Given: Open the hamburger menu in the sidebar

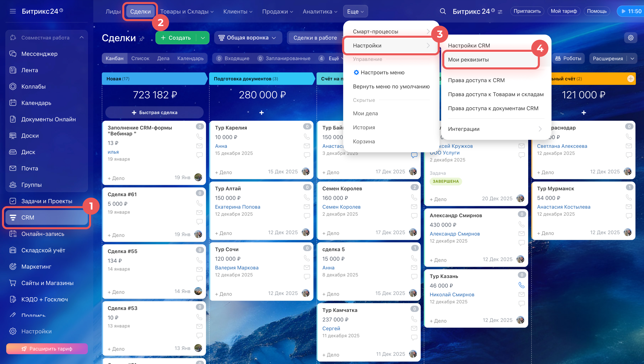Looking at the screenshot, I should [x=13, y=11].
